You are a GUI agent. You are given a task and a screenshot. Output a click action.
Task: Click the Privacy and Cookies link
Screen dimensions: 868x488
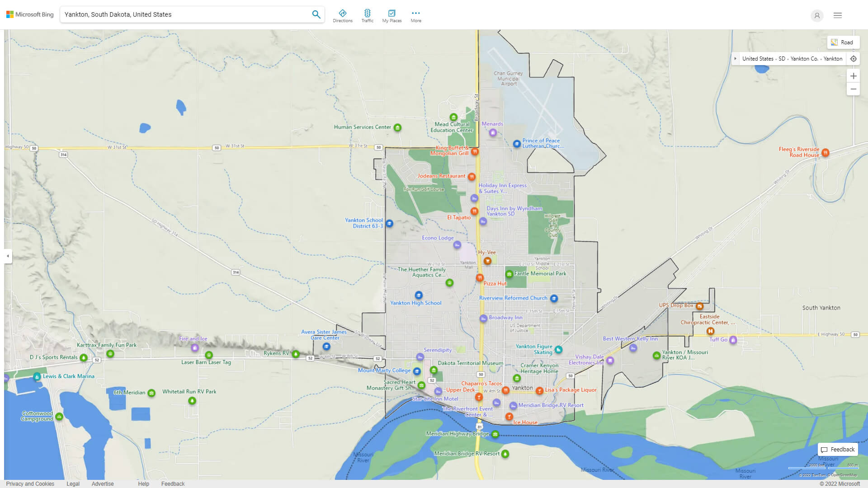click(x=30, y=483)
